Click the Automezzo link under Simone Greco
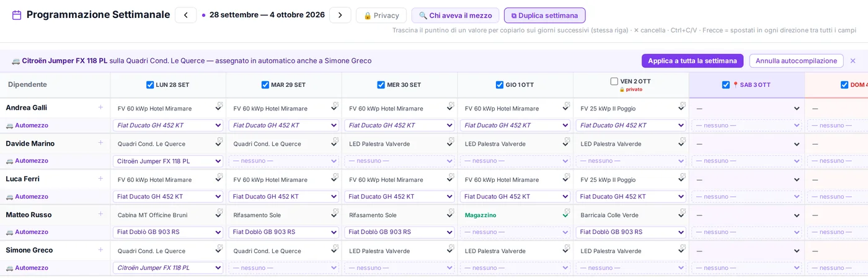Screen dimensions: 868x278 coord(32,268)
